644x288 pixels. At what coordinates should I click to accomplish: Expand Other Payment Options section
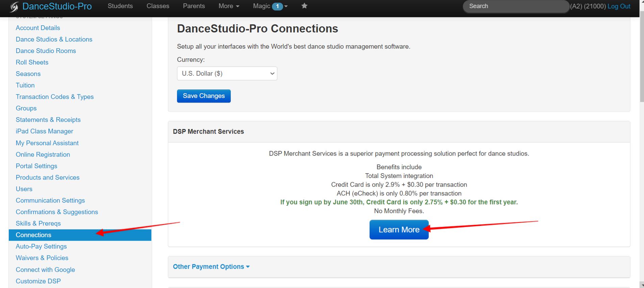point(211,266)
